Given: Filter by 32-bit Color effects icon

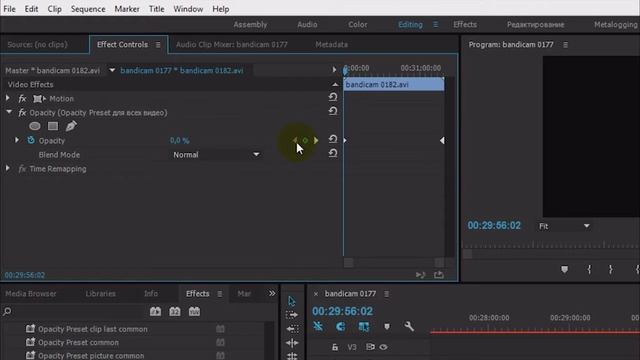Looking at the screenshot, I should (175, 312).
